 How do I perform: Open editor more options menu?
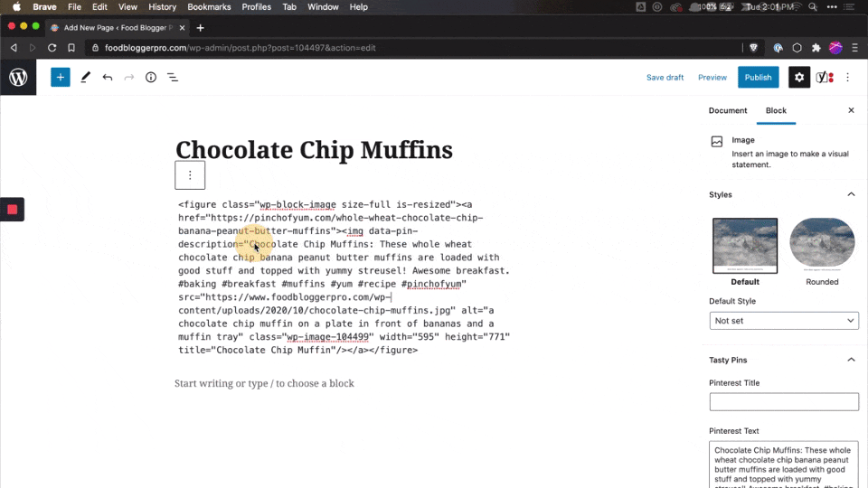847,78
